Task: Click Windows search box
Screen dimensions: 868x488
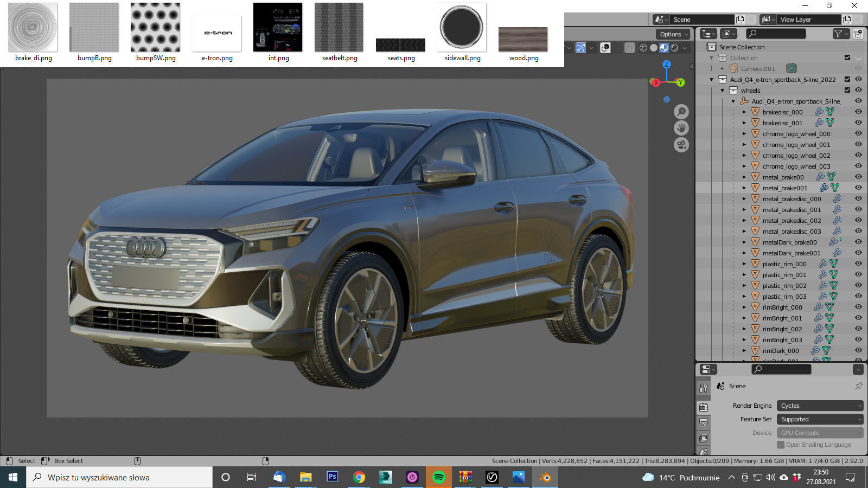Action: click(x=119, y=477)
